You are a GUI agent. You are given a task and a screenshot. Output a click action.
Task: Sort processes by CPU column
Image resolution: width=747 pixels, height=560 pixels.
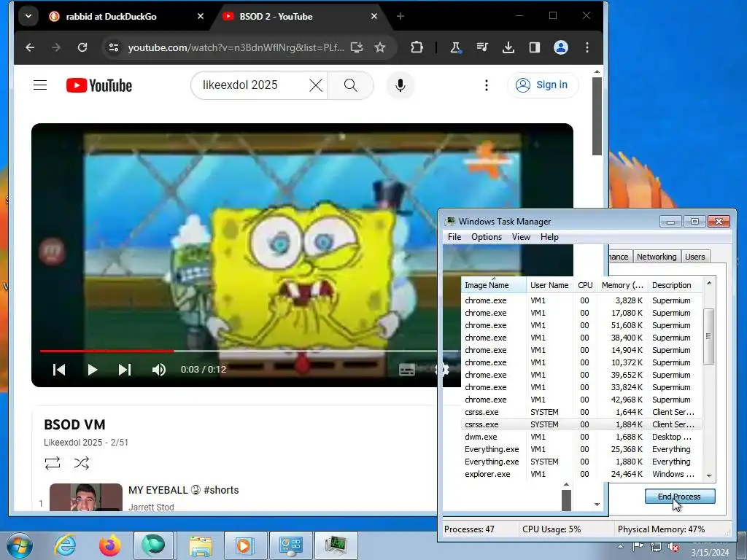pos(585,285)
